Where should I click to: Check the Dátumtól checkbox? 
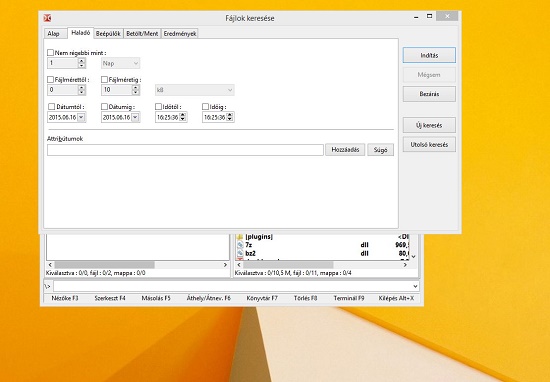[52, 107]
